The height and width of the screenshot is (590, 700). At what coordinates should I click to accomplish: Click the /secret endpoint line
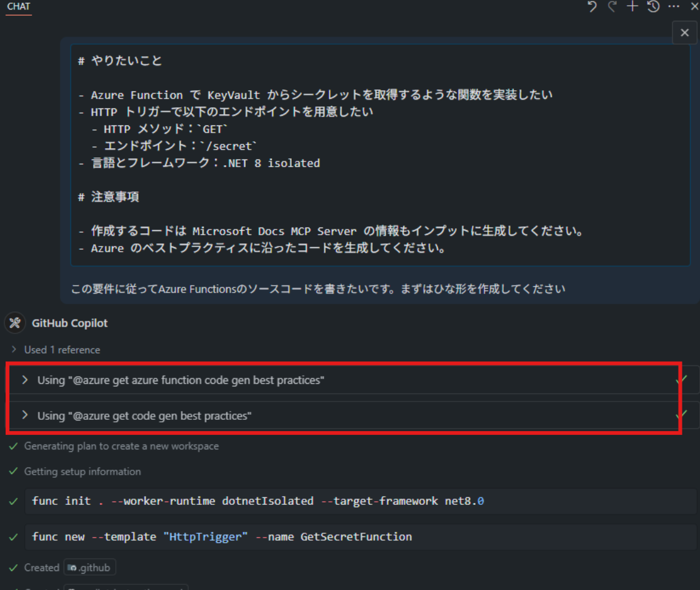point(174,146)
